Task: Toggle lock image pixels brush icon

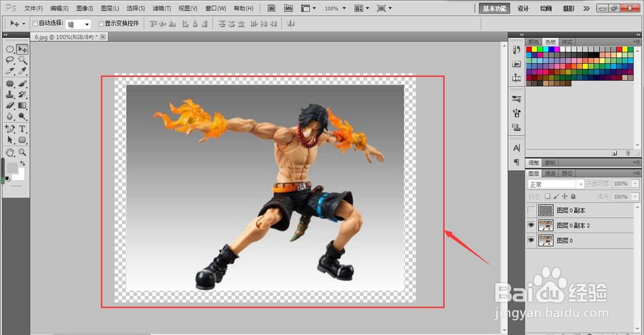Action: click(x=556, y=196)
